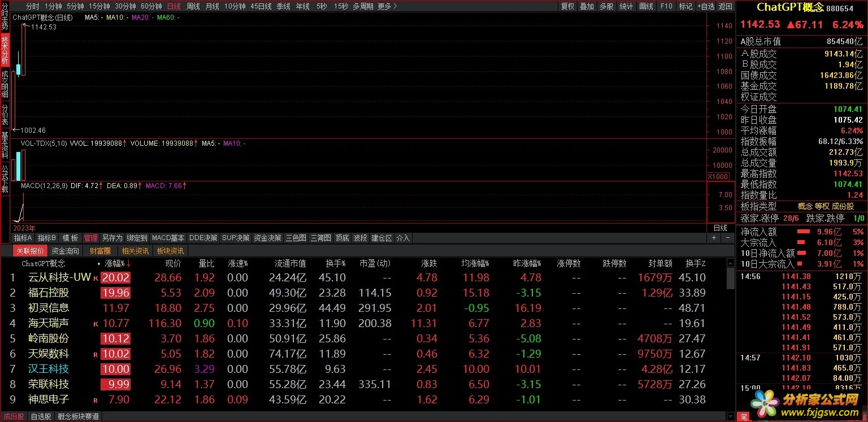Open the 多周期 multi-period view
The image size is (868, 422).
(x=363, y=6)
